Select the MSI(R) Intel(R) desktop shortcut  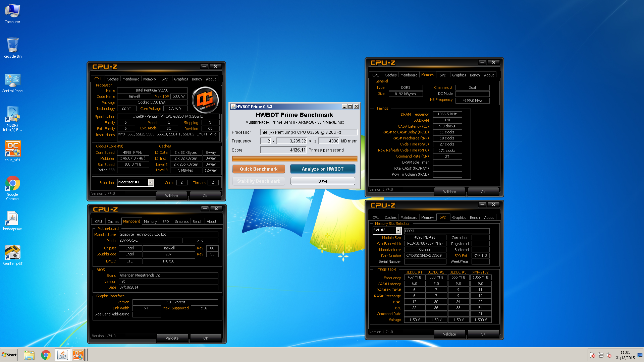click(x=12, y=119)
